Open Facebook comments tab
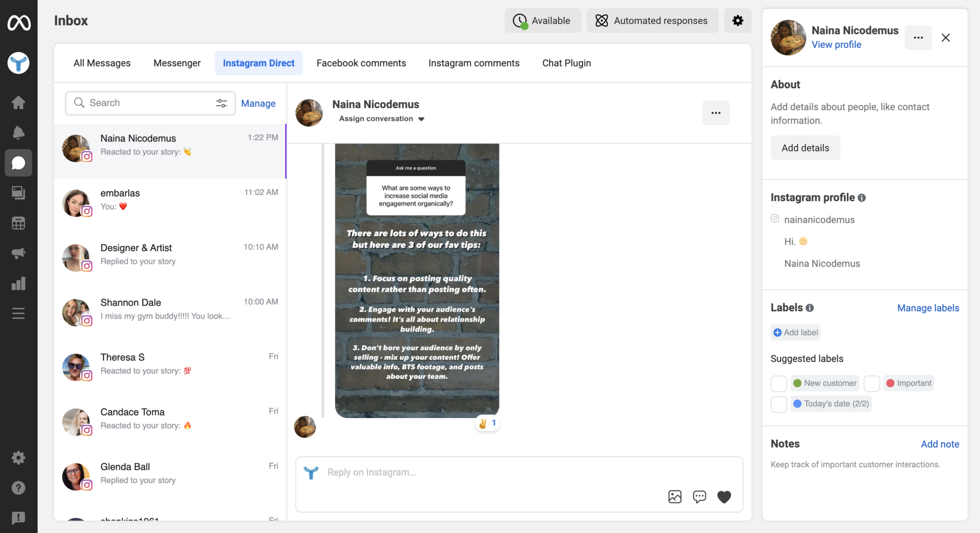Screen dimensions: 980x533 click(x=361, y=63)
